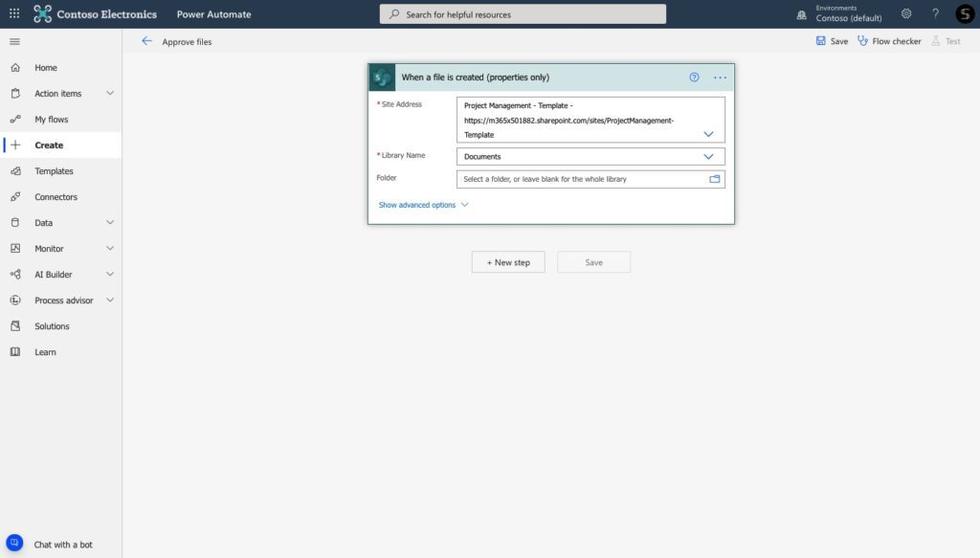
Task: Open the Site Address dropdown arrow
Action: (708, 134)
